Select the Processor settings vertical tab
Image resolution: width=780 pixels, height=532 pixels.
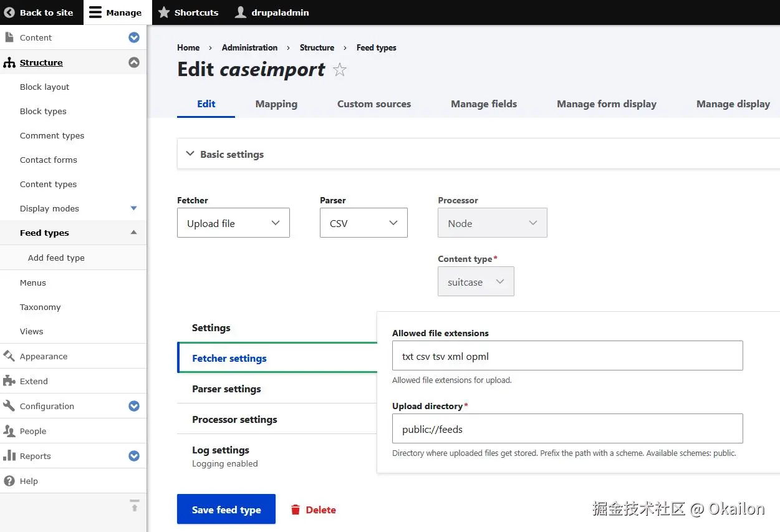[277, 419]
